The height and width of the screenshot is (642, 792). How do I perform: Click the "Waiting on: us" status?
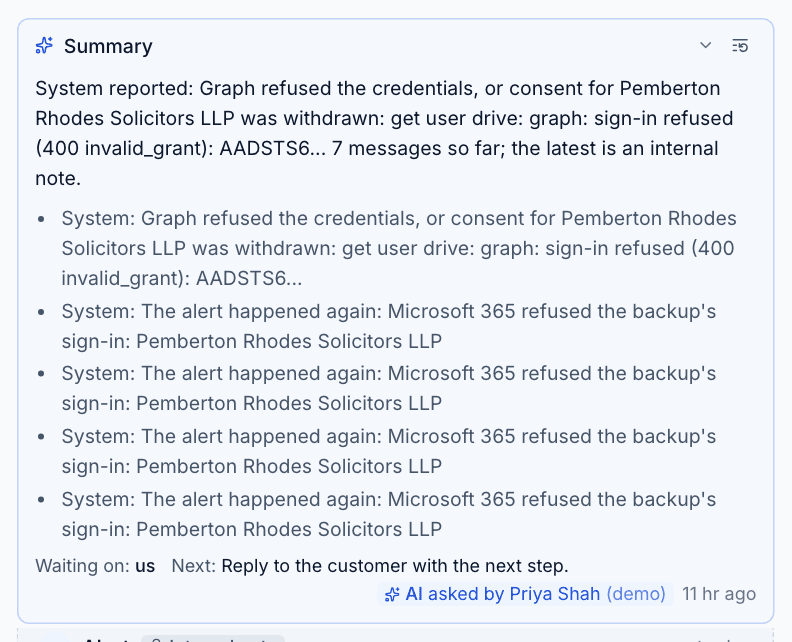tap(95, 566)
